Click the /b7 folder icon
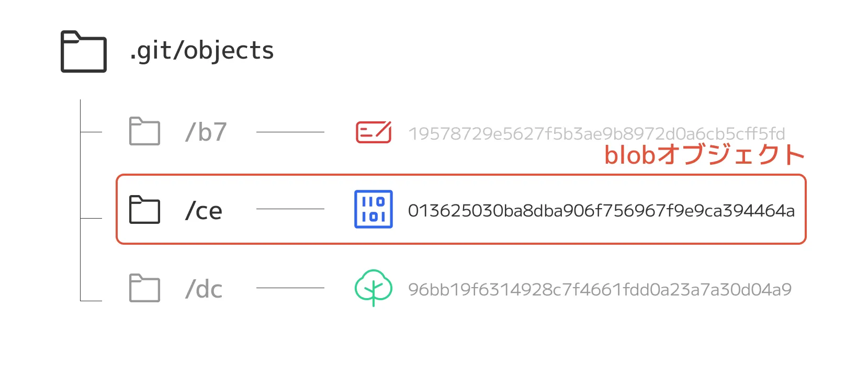The image size is (868, 387). (144, 131)
